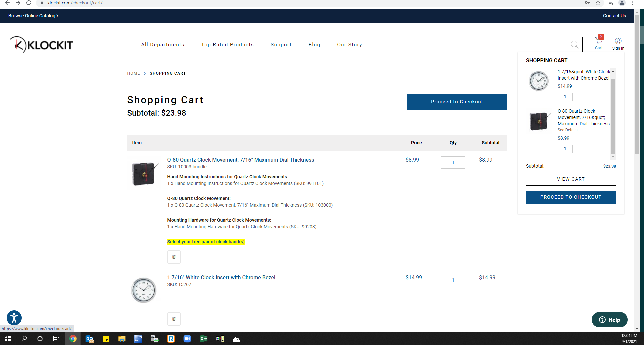Open Excel from the taskbar

point(203,339)
